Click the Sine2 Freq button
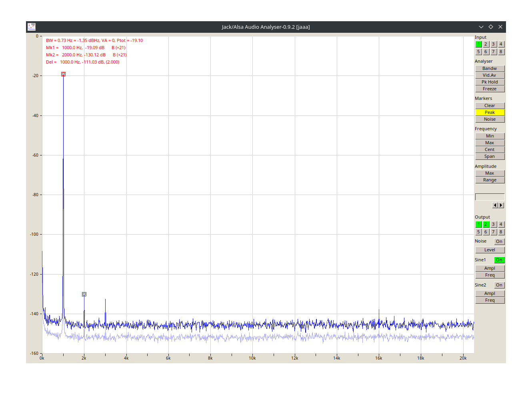The height and width of the screenshot is (394, 532). [x=490, y=300]
